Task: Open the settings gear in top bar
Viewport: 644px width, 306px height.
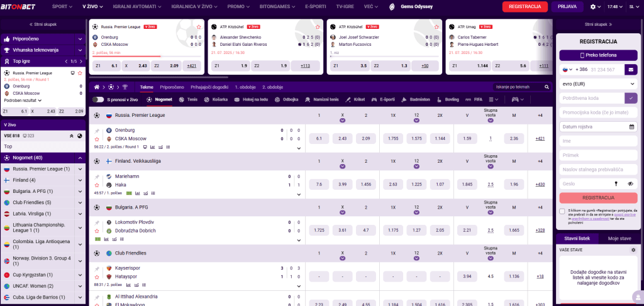Action: tap(592, 6)
